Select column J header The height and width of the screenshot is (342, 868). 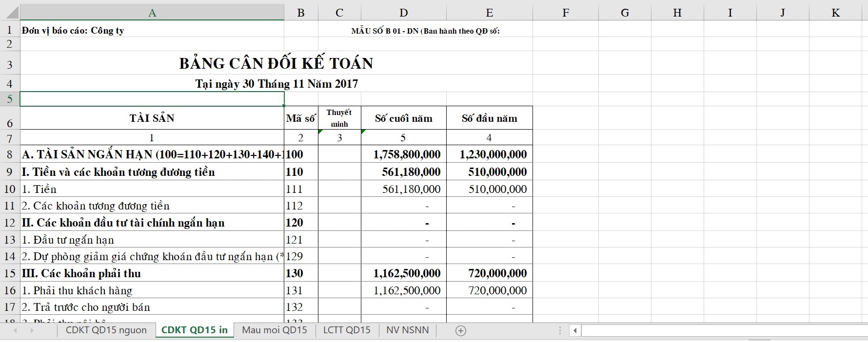coord(783,13)
